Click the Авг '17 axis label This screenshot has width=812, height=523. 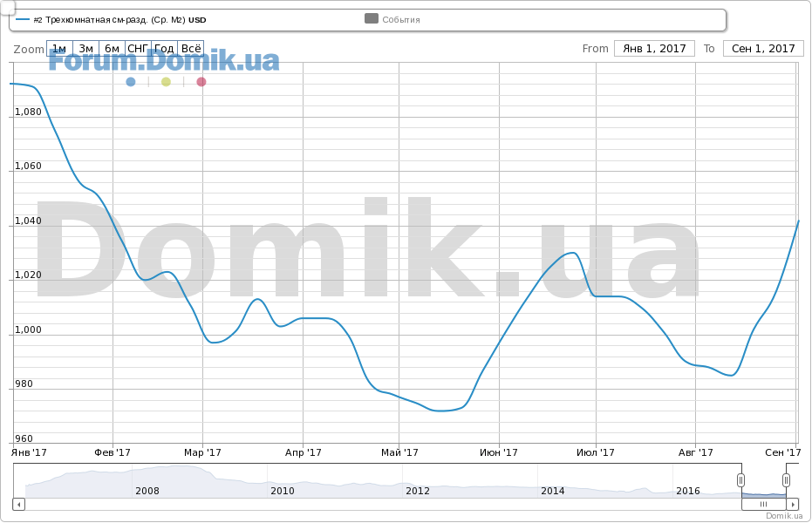(x=695, y=452)
